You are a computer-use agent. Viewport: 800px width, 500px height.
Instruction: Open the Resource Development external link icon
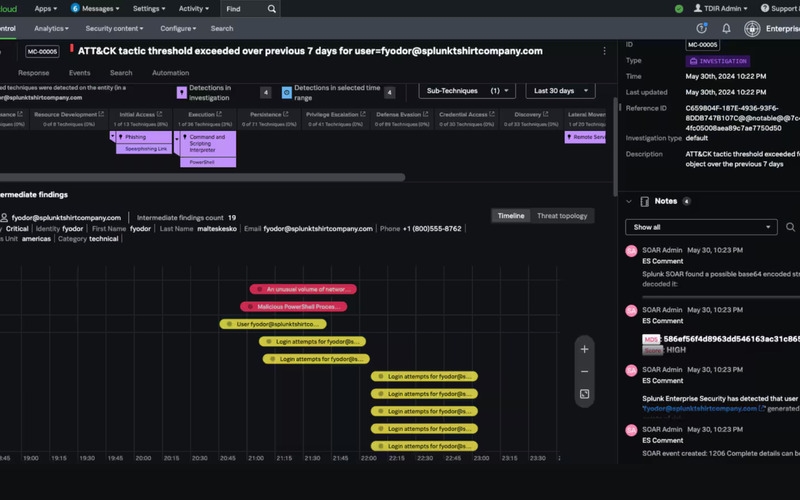[101, 114]
